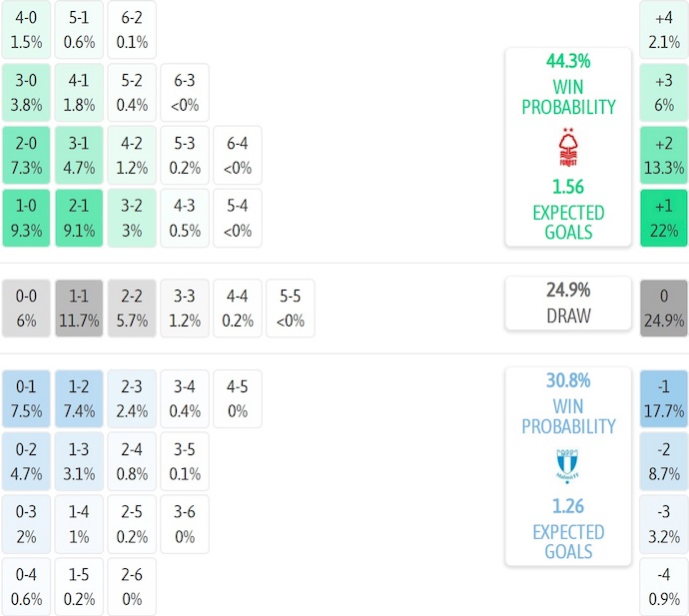The width and height of the screenshot is (689, 616).
Task: Pick the -4 margin box
Action: pos(664,588)
